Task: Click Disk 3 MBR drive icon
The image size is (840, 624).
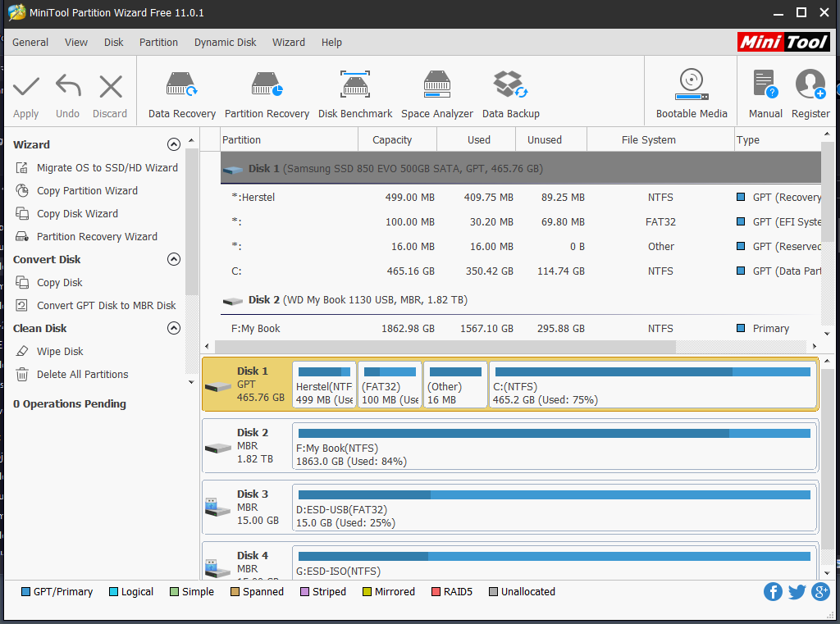Action: [x=218, y=508]
